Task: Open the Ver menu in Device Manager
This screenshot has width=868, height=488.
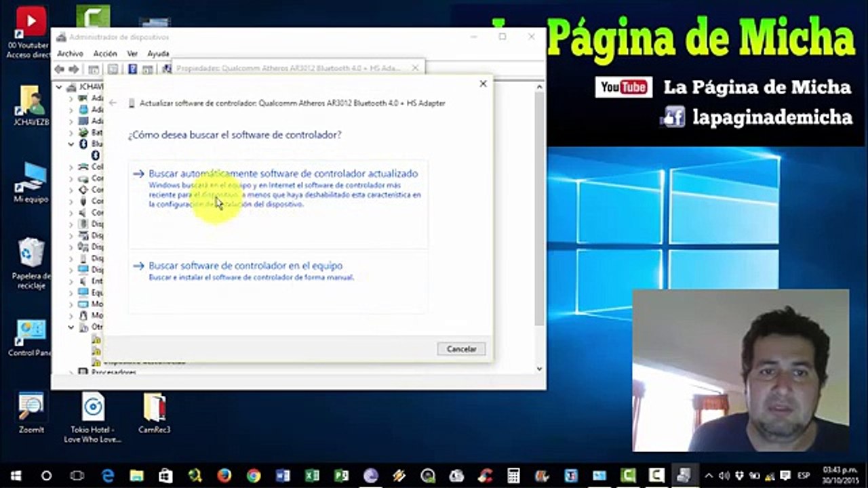Action: click(x=132, y=54)
